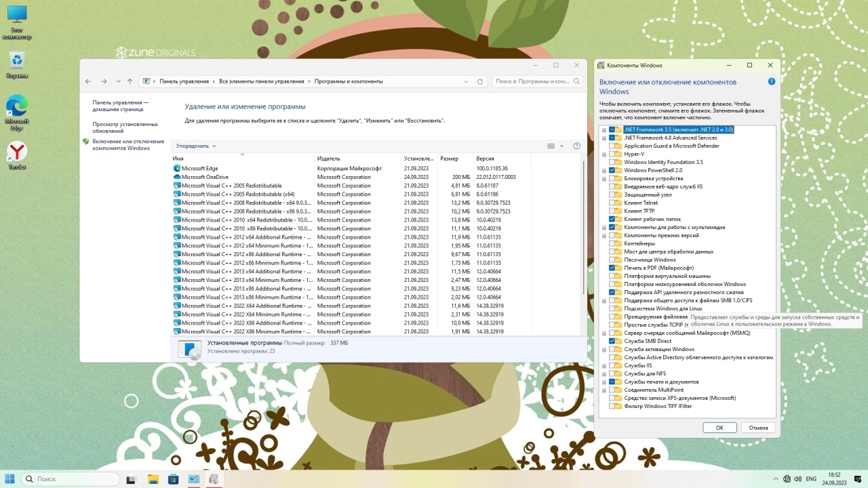Open Включение или отключение компонентов Windows link
Screen dimensions: 868x488
[x=128, y=144]
